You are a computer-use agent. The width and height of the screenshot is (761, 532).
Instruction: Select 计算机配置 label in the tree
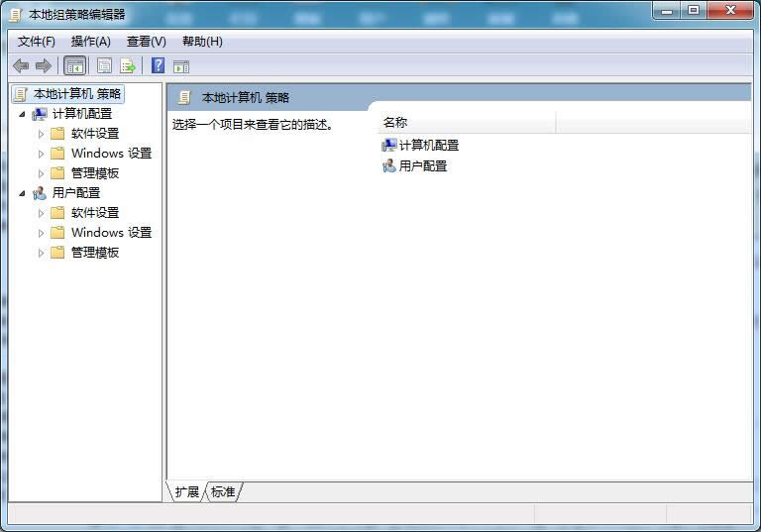tap(82, 114)
